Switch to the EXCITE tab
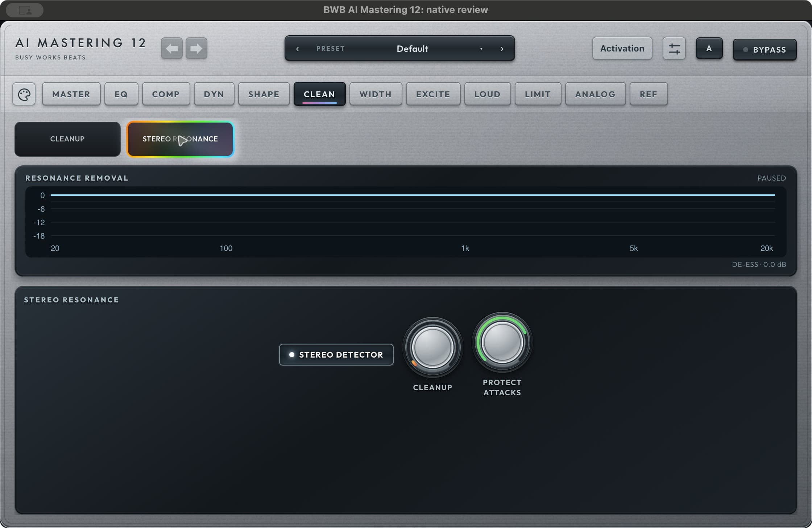This screenshot has height=528, width=812. tap(433, 94)
